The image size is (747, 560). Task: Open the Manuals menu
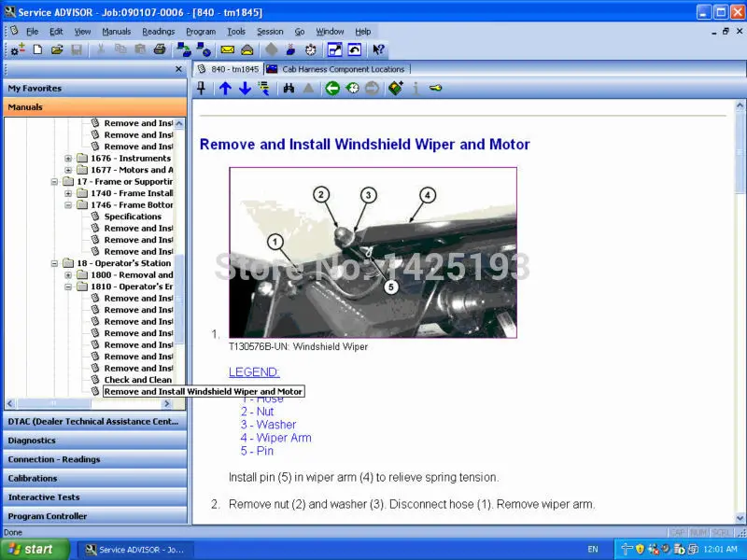point(116,32)
